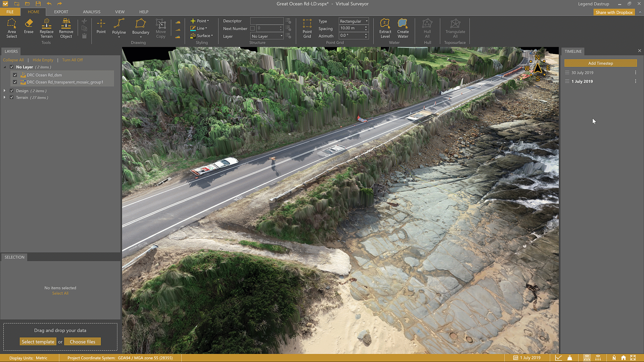This screenshot has width=644, height=362.
Task: Open the Point Grid Type dropdown
Action: coord(354,21)
